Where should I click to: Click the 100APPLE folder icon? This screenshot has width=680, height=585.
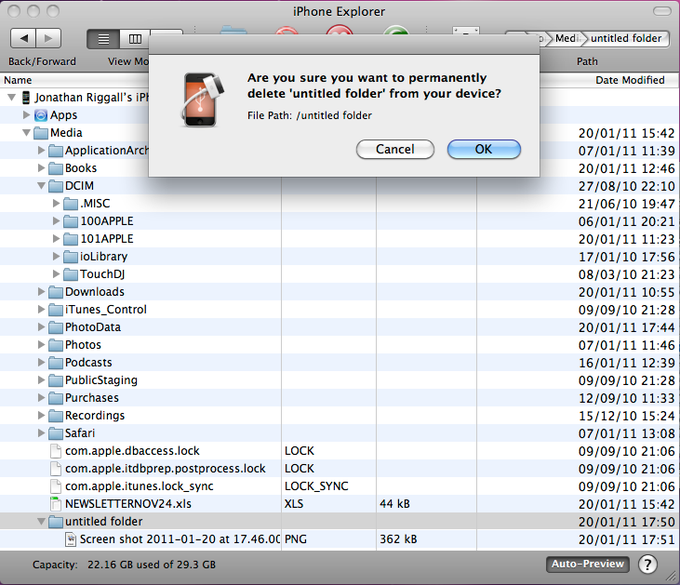tap(70, 221)
